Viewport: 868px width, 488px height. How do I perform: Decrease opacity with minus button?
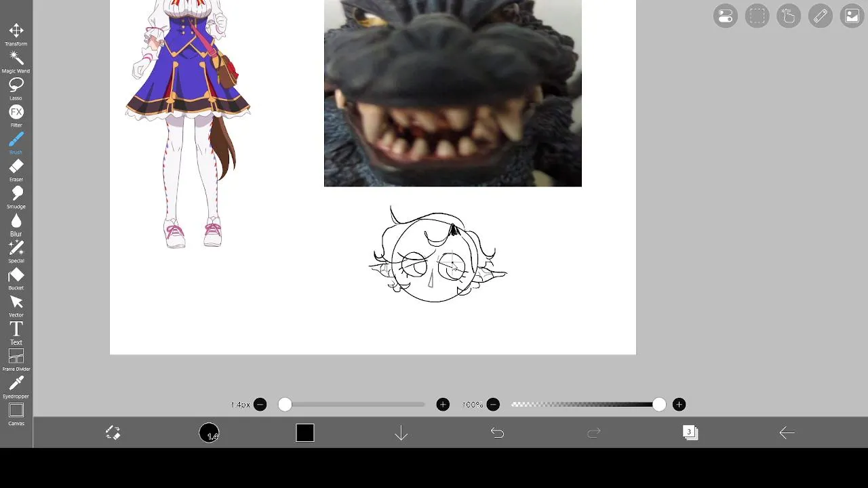[x=493, y=405]
